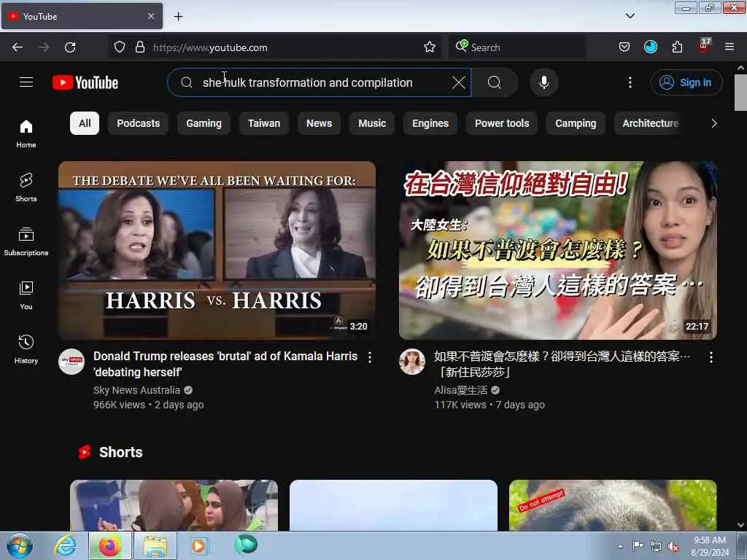Select the Gaming filter chip
Screen dimensions: 747x560
(204, 123)
